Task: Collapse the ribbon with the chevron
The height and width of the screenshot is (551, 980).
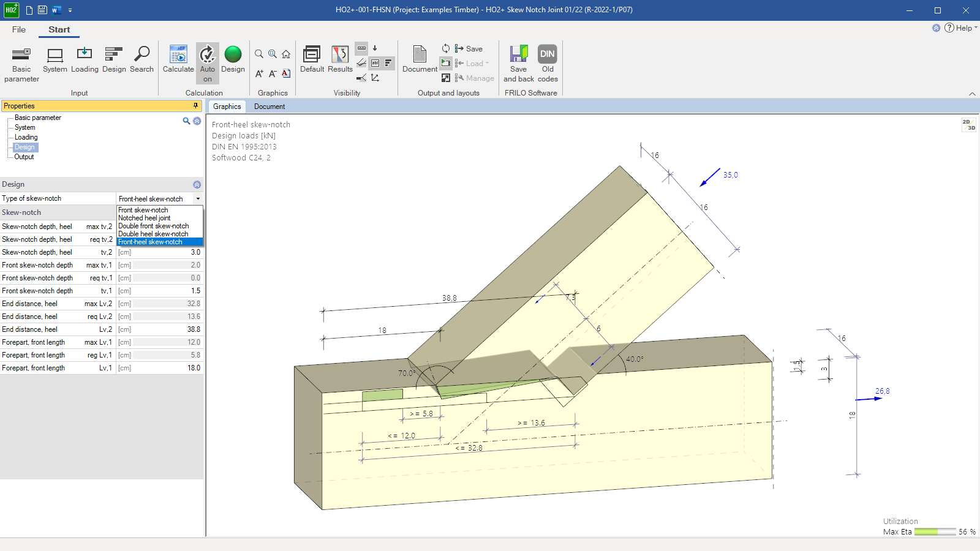Action: [x=972, y=94]
